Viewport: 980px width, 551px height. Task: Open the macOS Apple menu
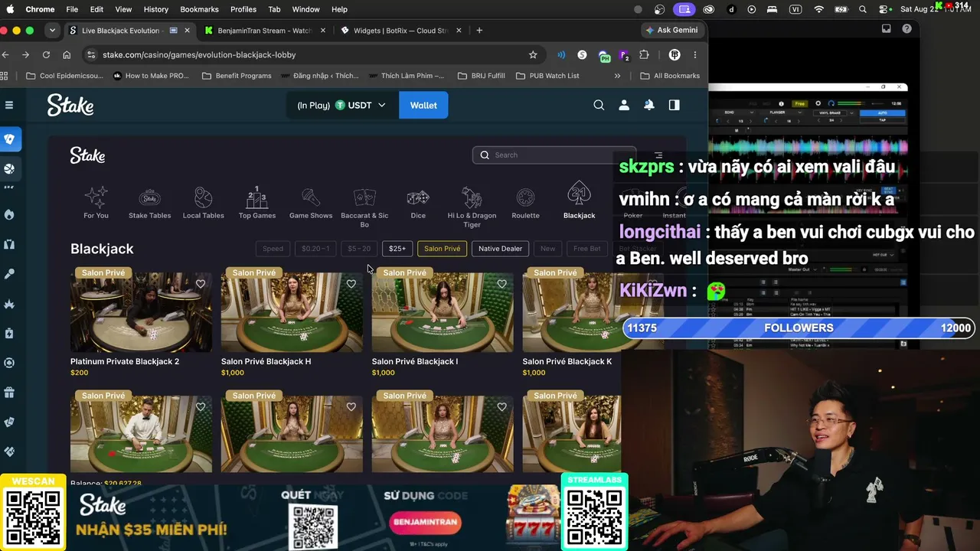pos(10,9)
